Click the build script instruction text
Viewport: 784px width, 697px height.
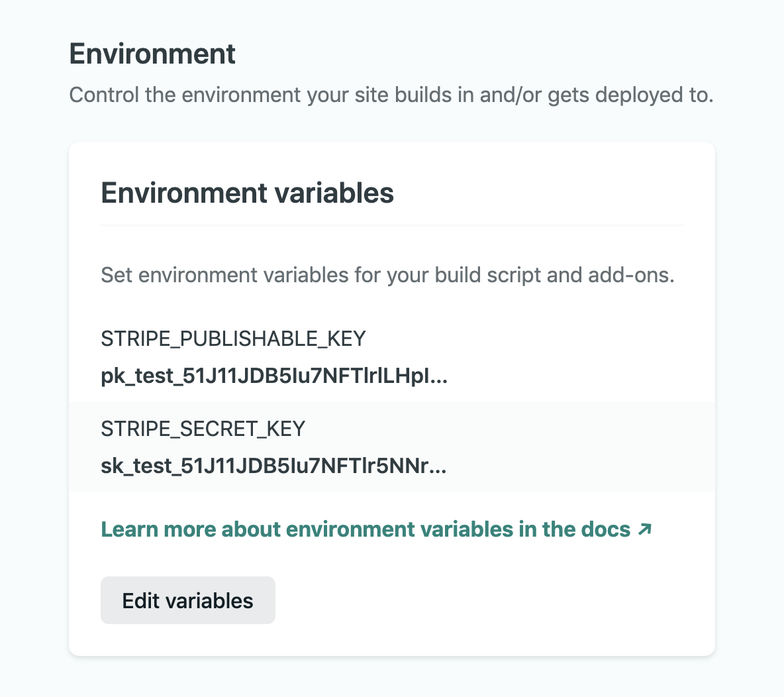click(x=387, y=274)
